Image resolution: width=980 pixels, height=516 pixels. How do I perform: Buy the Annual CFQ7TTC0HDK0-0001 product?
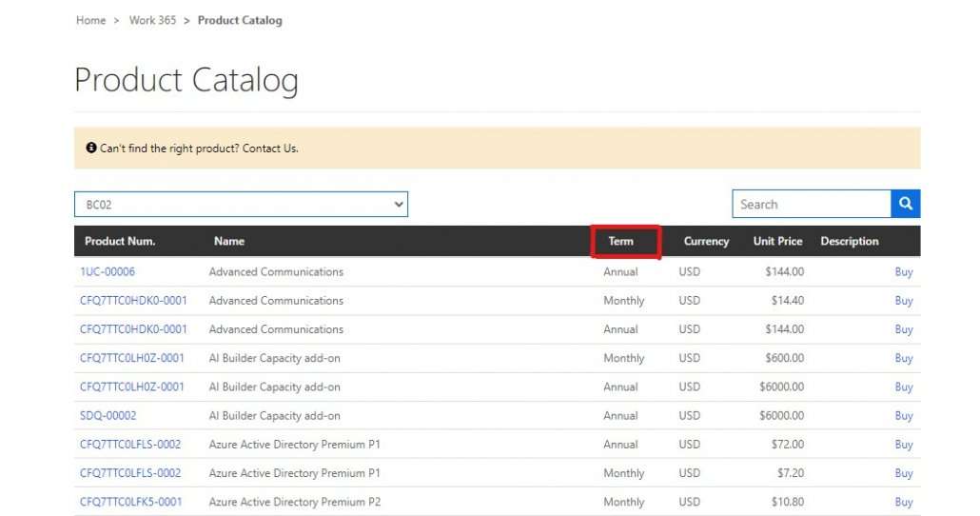[x=904, y=329]
